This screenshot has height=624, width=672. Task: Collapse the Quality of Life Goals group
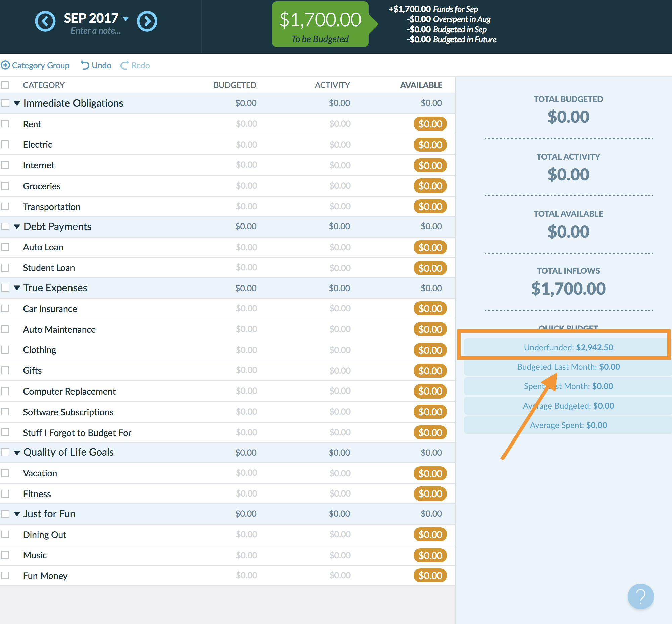[x=17, y=453]
